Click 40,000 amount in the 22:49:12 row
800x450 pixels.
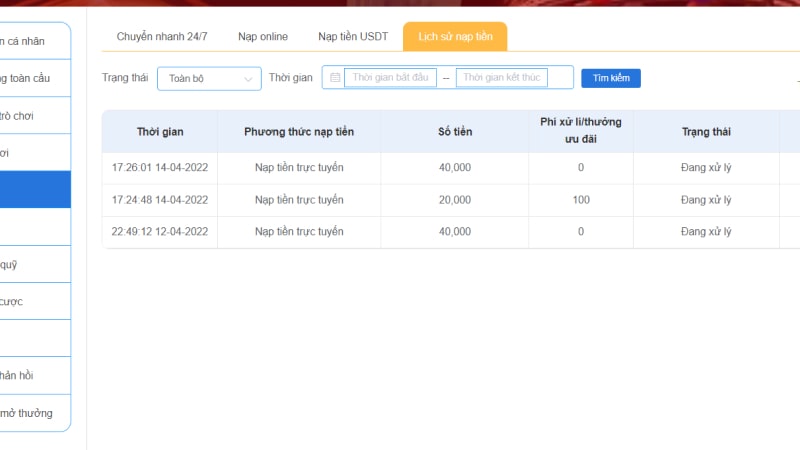(455, 232)
